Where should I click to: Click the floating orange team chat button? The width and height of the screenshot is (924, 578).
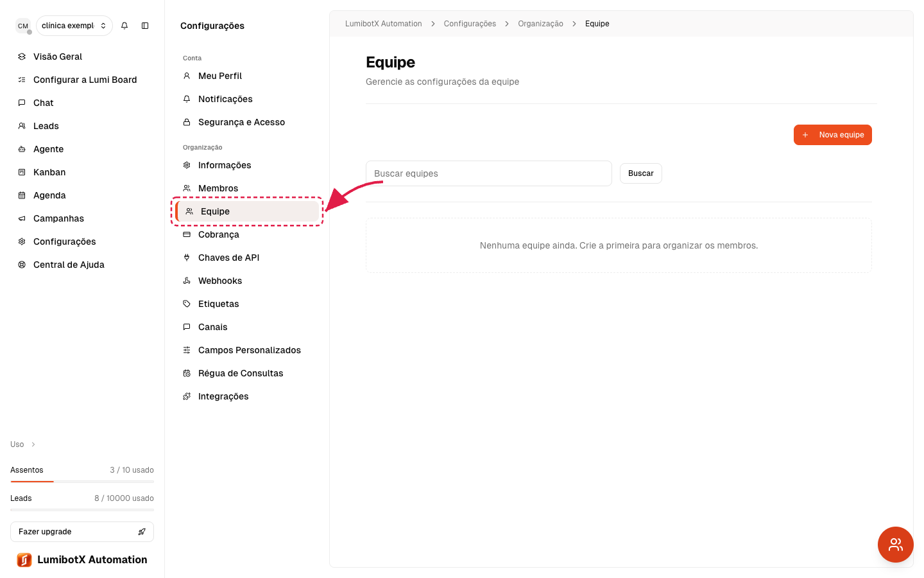(896, 545)
